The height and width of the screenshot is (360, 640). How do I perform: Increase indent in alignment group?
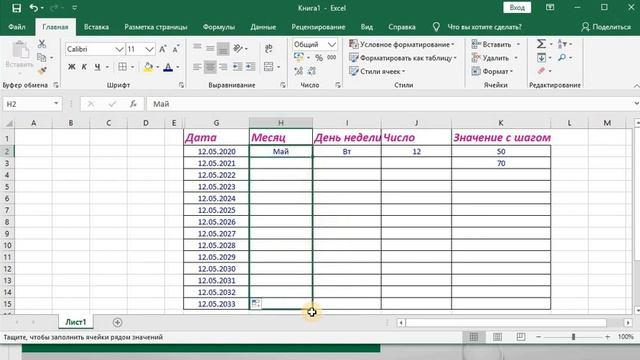(x=251, y=67)
